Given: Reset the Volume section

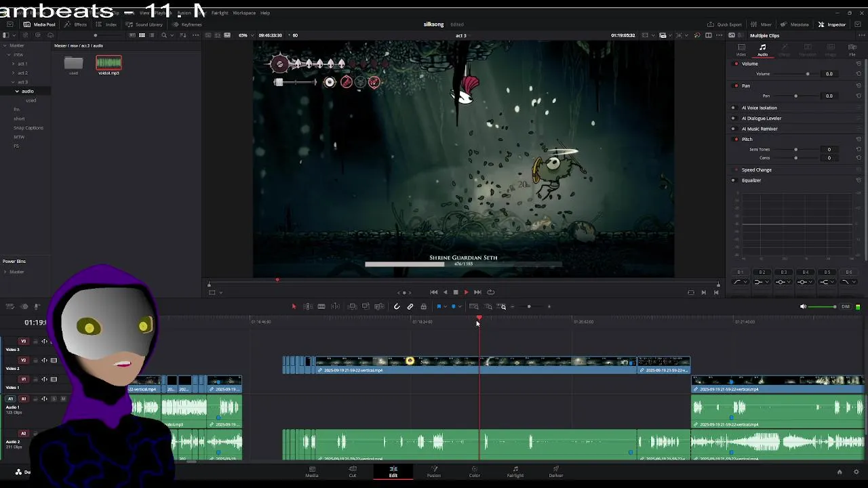Looking at the screenshot, I should 859,64.
